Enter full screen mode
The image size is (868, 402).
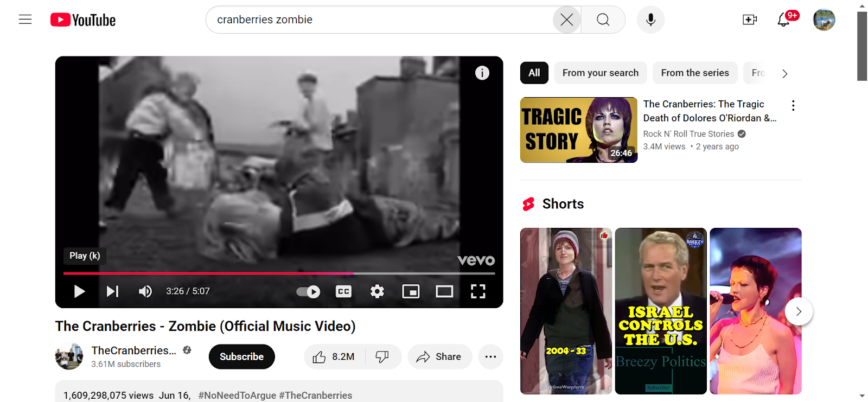coord(478,291)
